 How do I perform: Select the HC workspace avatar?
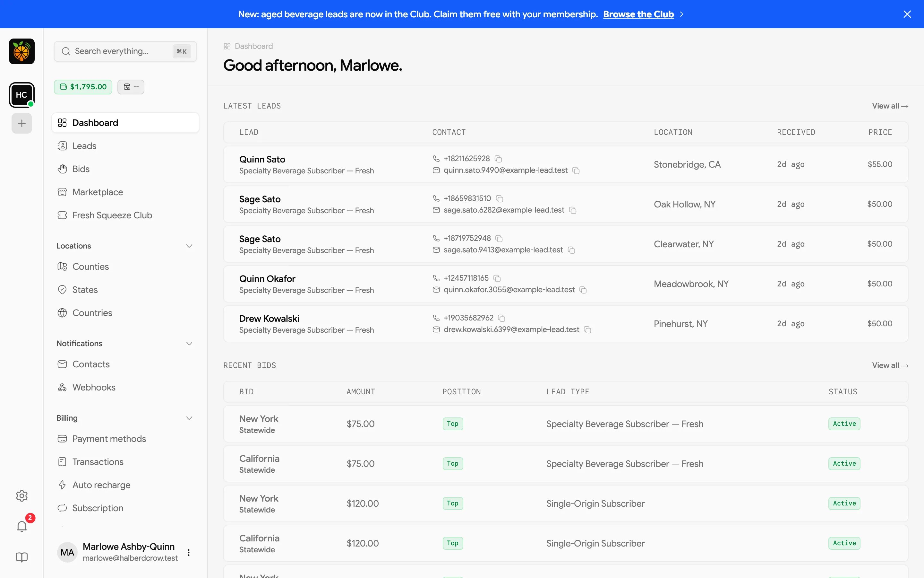pyautogui.click(x=22, y=95)
